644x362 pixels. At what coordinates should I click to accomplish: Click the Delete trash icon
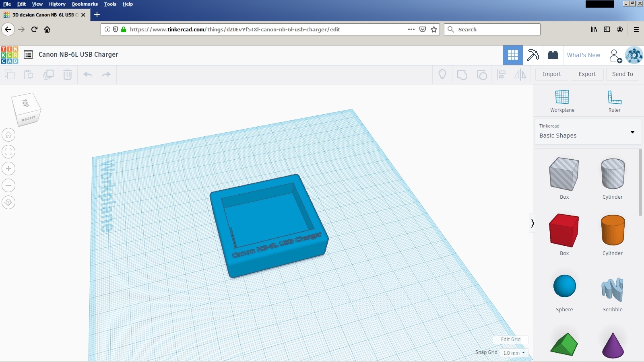coord(68,74)
